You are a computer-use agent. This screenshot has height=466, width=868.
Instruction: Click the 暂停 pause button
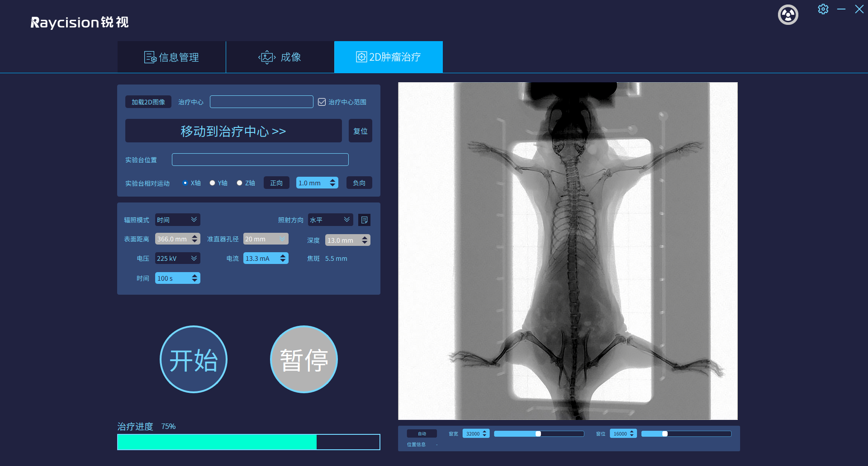tap(304, 359)
